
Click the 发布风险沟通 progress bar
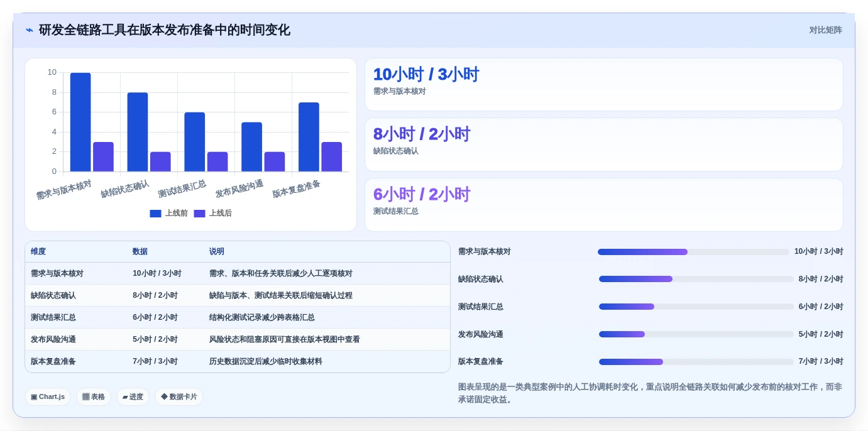(x=696, y=334)
